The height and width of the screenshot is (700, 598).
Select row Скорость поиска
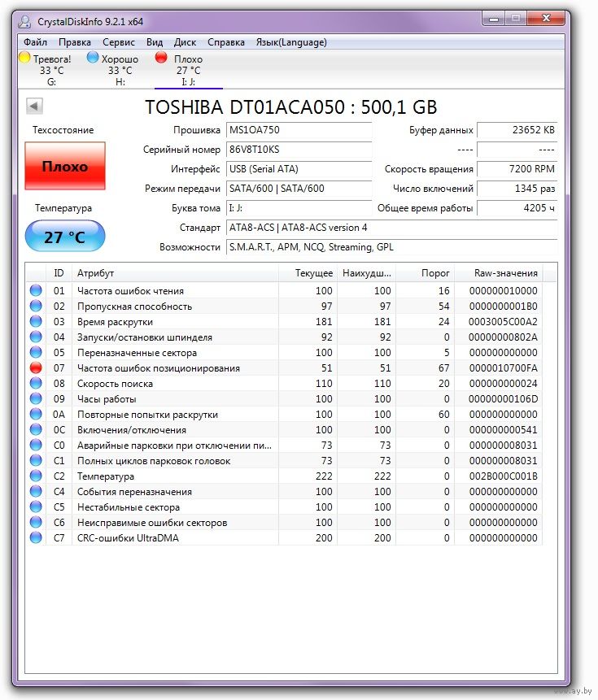pyautogui.click(x=284, y=383)
